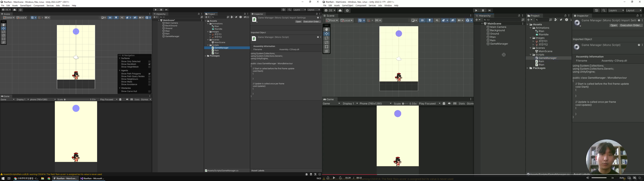This screenshot has height=181, width=644.
Task: Click the Open button in right Unity Inspector
Action: pyautogui.click(x=613, y=25)
